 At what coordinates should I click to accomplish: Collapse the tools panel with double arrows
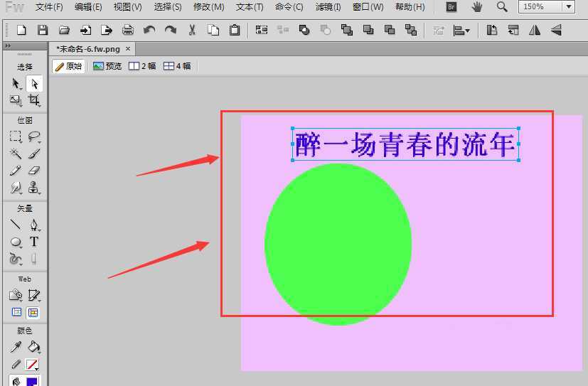(x=8, y=45)
